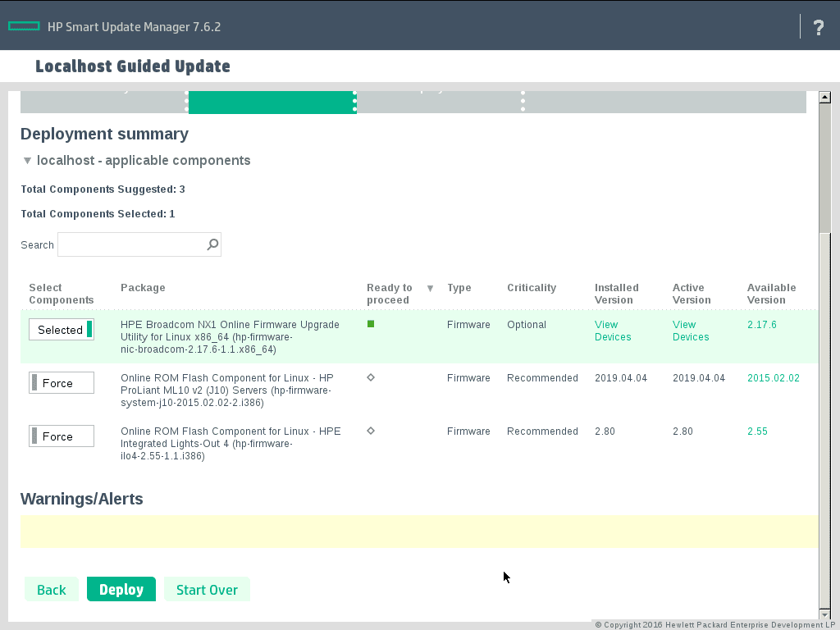Screen dimensions: 840x630
Task: Click the active green wizard step
Action: tap(272, 102)
